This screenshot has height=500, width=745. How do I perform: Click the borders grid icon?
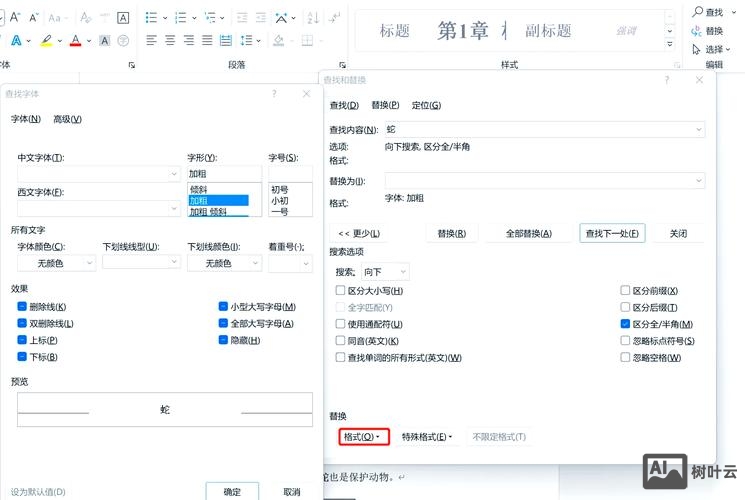point(307,40)
